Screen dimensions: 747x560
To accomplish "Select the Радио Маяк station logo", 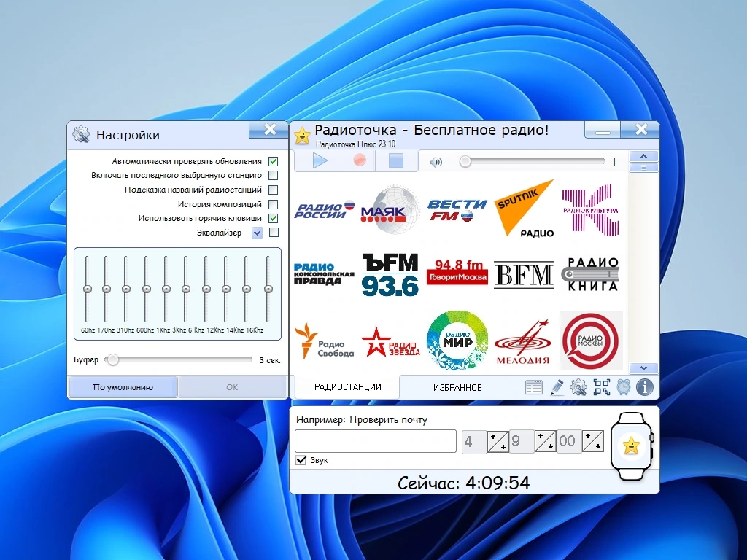I will pyautogui.click(x=390, y=210).
